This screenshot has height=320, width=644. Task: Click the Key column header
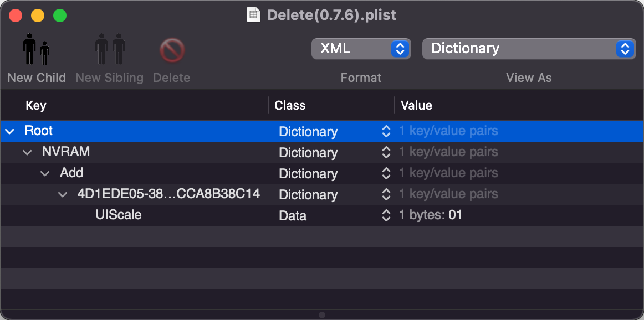(x=35, y=105)
